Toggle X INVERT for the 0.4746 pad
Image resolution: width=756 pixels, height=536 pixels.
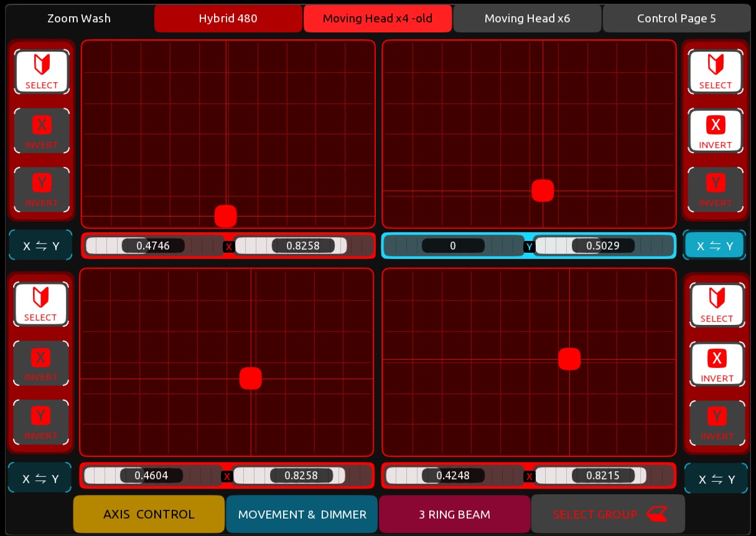click(x=42, y=131)
